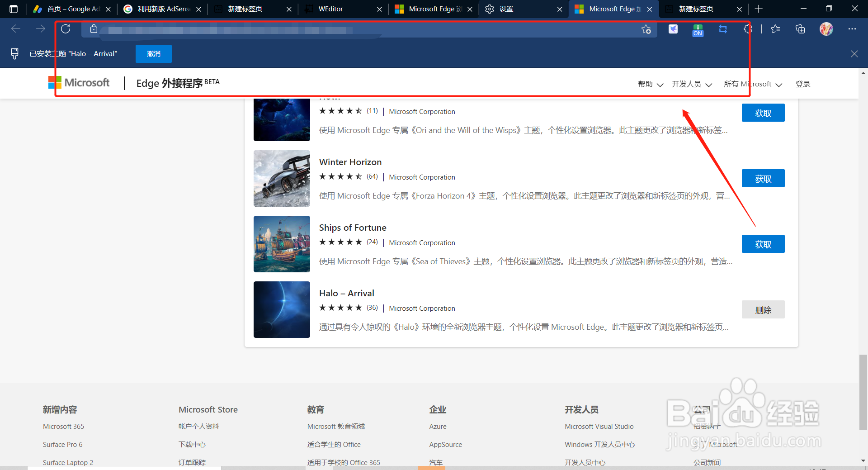Click the browser forward arrow

(41, 29)
